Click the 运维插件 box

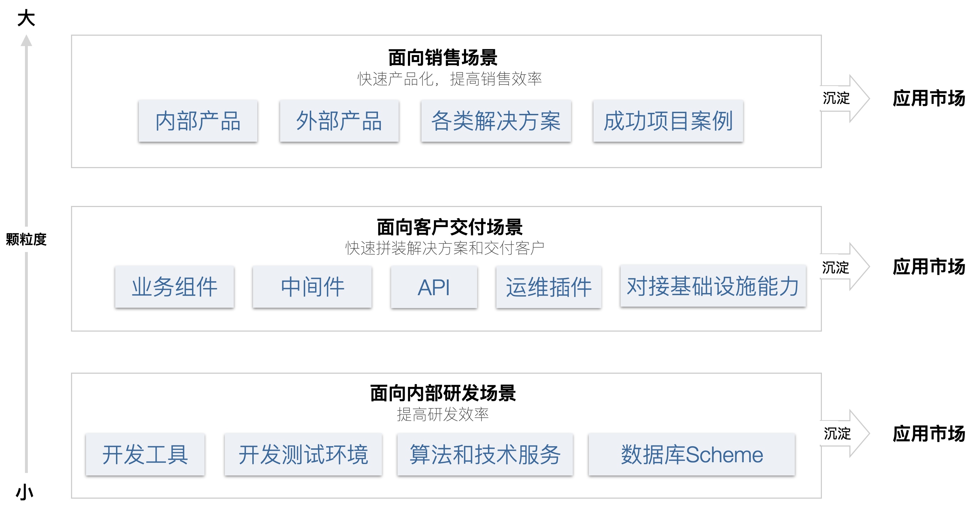[549, 287]
